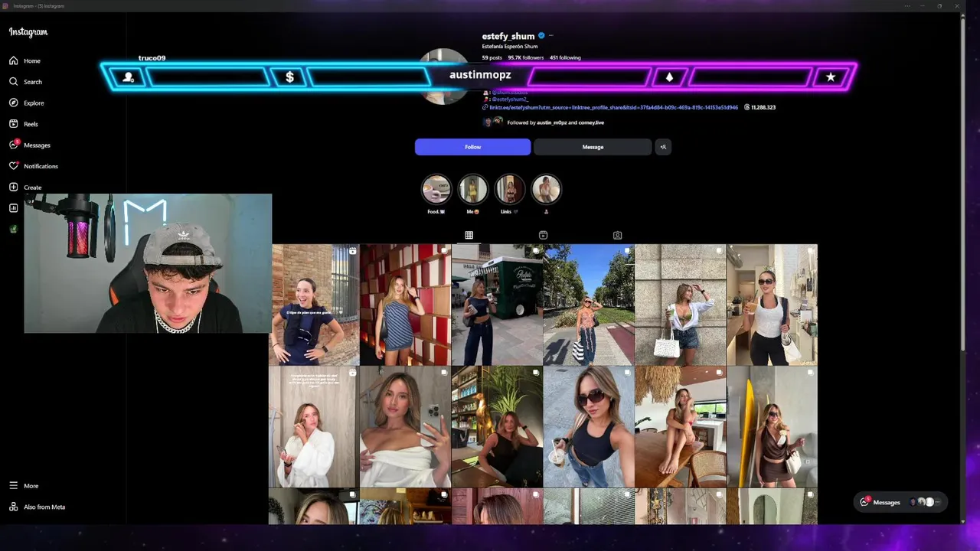Screen dimensions: 980x551
Task: Click the 59 posts count
Action: coord(492,57)
